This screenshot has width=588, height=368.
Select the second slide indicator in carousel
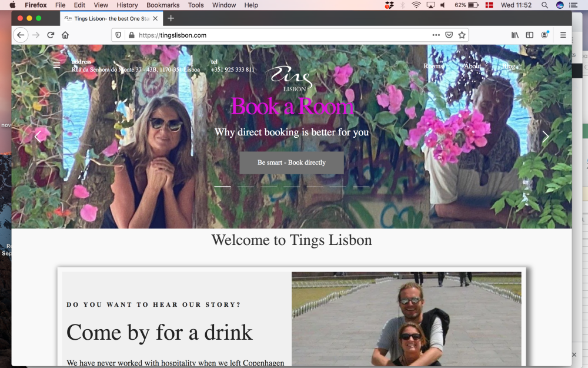246,187
